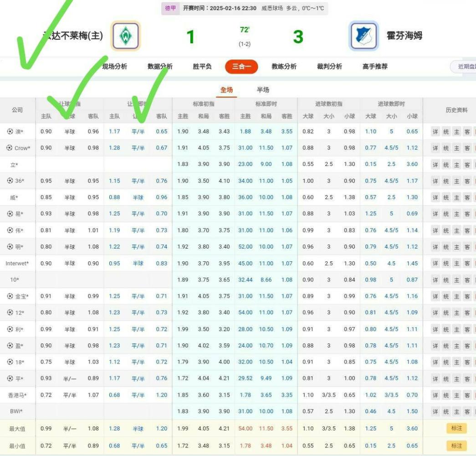Viewport: 476px width, 456px height.
Task: Click 统 button in 明* row
Action: pyautogui.click(x=446, y=247)
